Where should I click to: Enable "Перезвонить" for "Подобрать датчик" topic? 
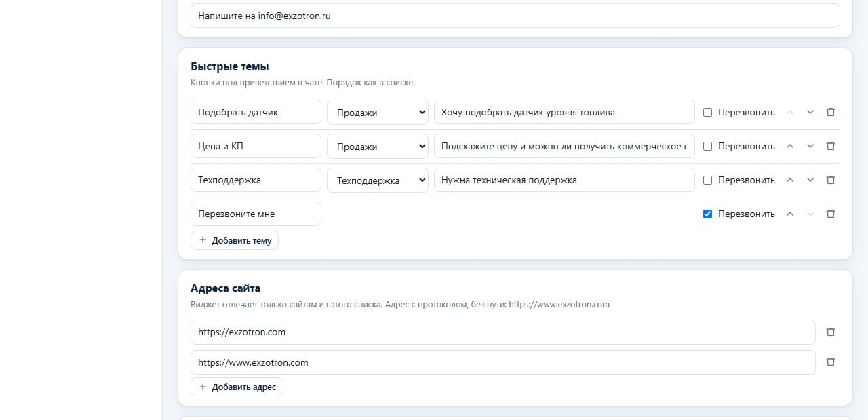(707, 113)
